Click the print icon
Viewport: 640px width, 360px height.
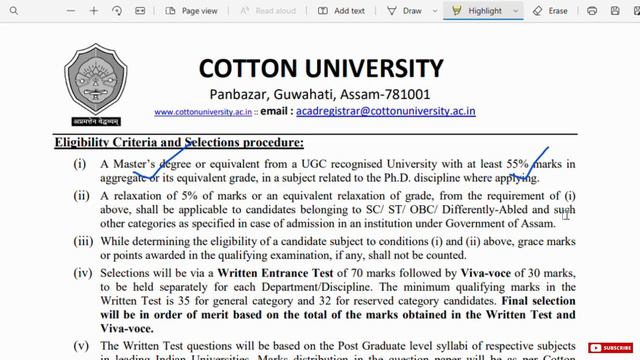point(592,11)
